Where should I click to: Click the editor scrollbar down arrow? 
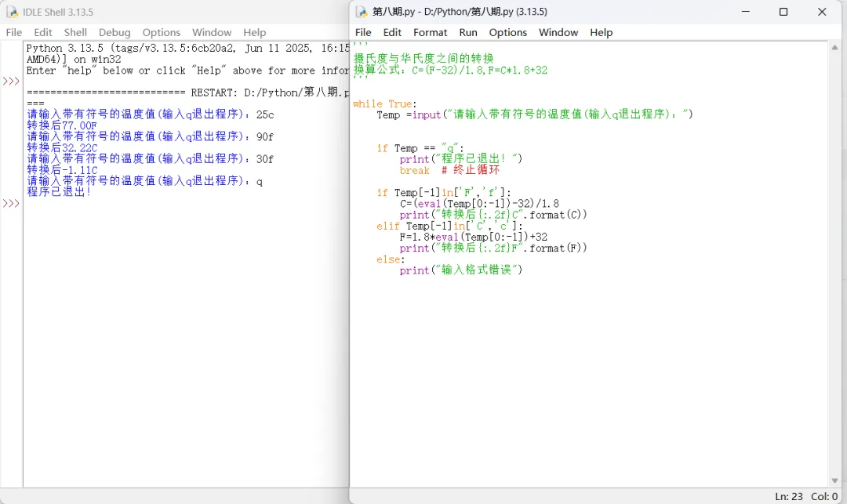(x=834, y=480)
